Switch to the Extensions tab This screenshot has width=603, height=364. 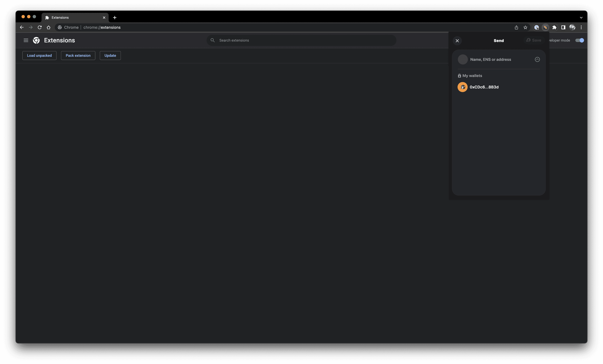(x=71, y=17)
